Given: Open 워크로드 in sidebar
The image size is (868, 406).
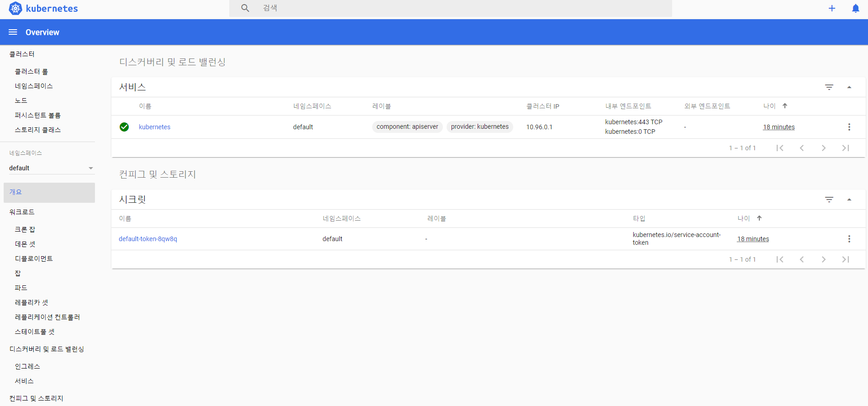Looking at the screenshot, I should click(22, 212).
